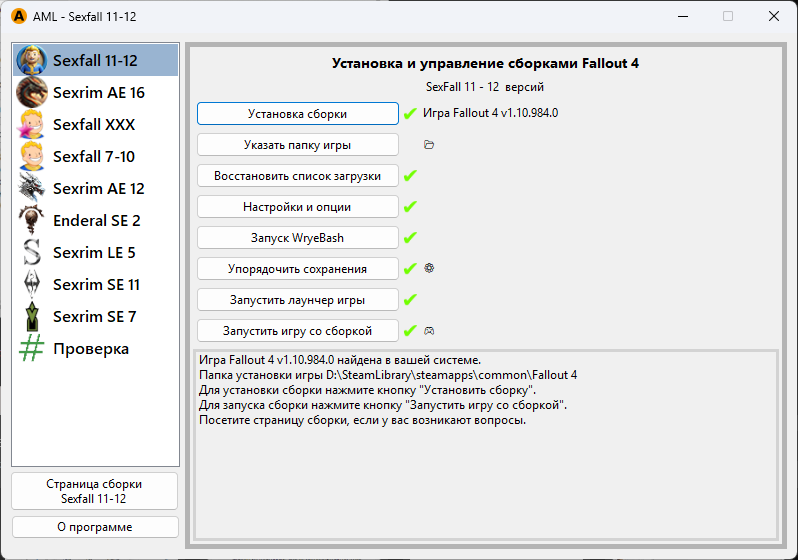Select the Sexrim AE 16 dragon icon

pos(32,93)
